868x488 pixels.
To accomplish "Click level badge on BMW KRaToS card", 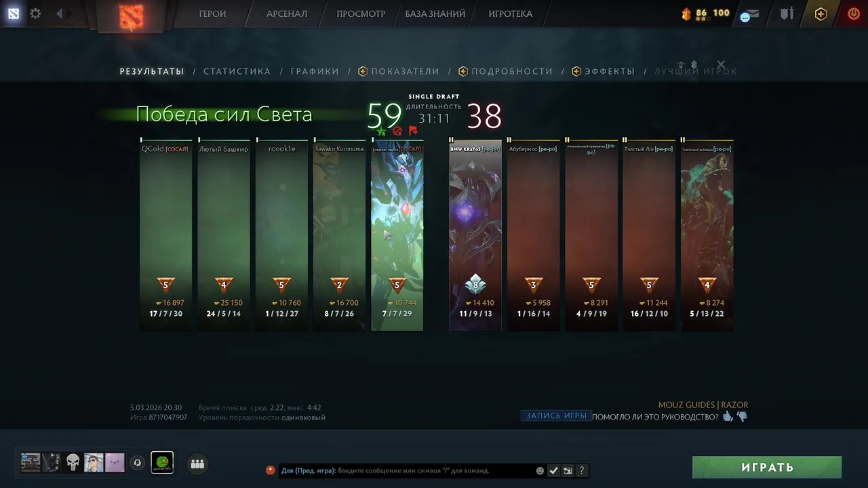I will point(475,285).
